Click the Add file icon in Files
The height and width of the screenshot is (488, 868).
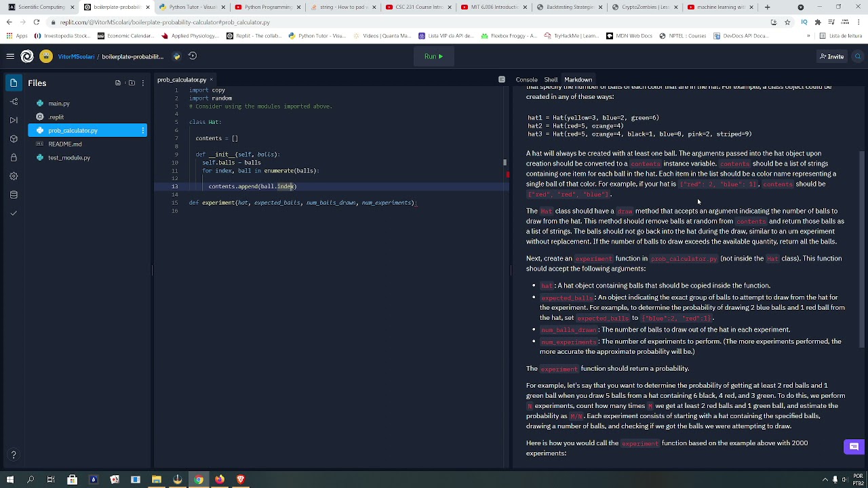118,83
